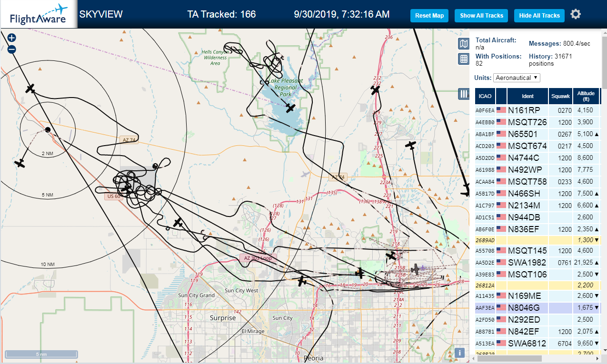The image size is (607, 364).
Task: Open the map layer selector icon
Action: [464, 44]
